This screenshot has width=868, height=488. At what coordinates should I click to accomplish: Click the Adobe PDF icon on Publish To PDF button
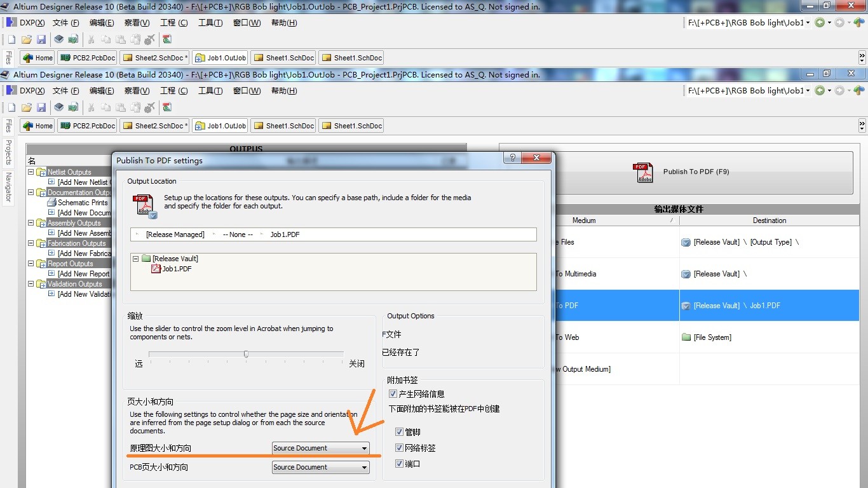(x=643, y=172)
